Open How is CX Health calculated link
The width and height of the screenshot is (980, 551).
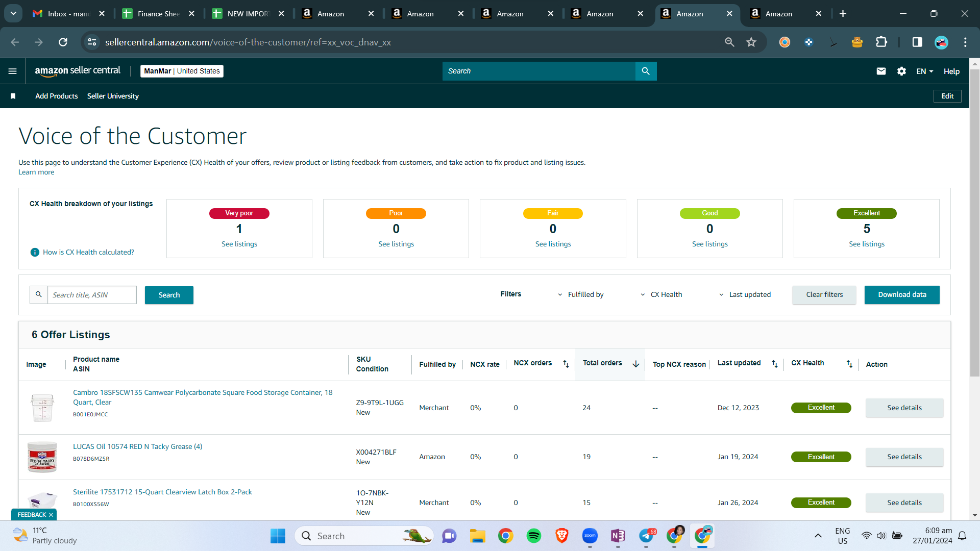(88, 252)
